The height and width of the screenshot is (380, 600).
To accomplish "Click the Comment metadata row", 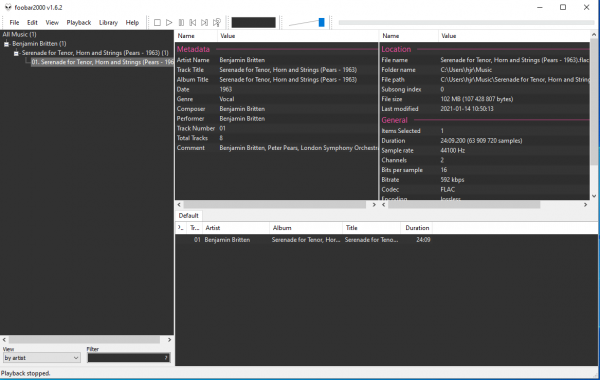I will (276, 148).
